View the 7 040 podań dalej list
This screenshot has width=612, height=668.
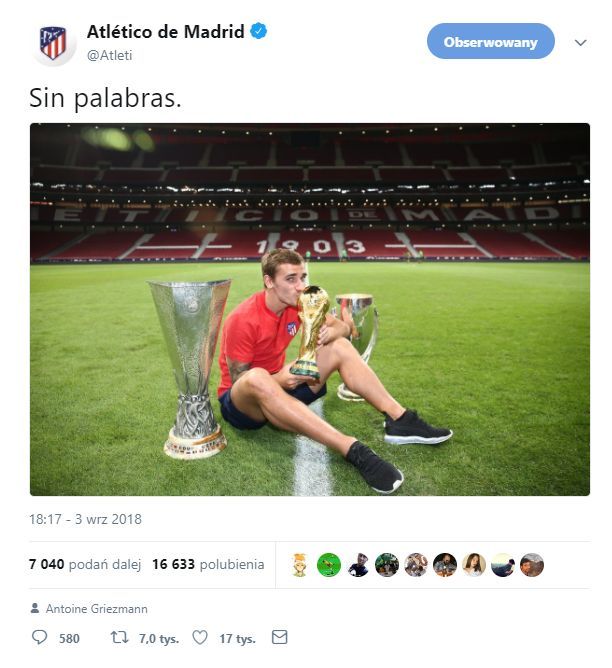[x=85, y=564]
